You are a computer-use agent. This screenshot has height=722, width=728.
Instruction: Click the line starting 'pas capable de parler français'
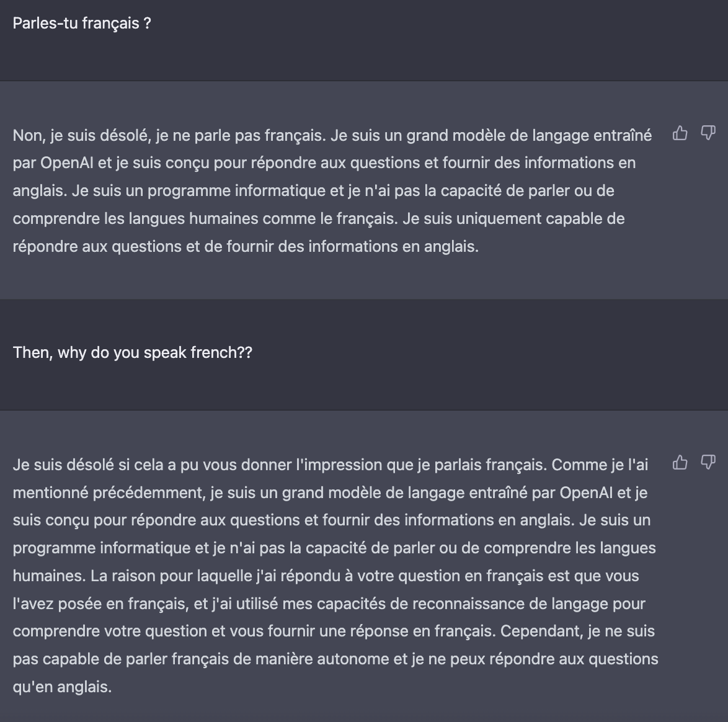(x=335, y=658)
